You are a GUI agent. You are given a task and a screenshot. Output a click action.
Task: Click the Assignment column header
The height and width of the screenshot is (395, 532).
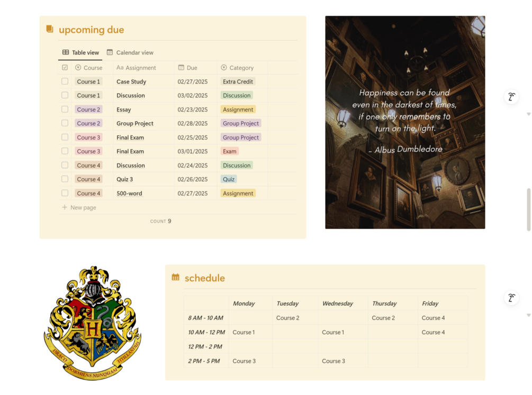coord(143,68)
